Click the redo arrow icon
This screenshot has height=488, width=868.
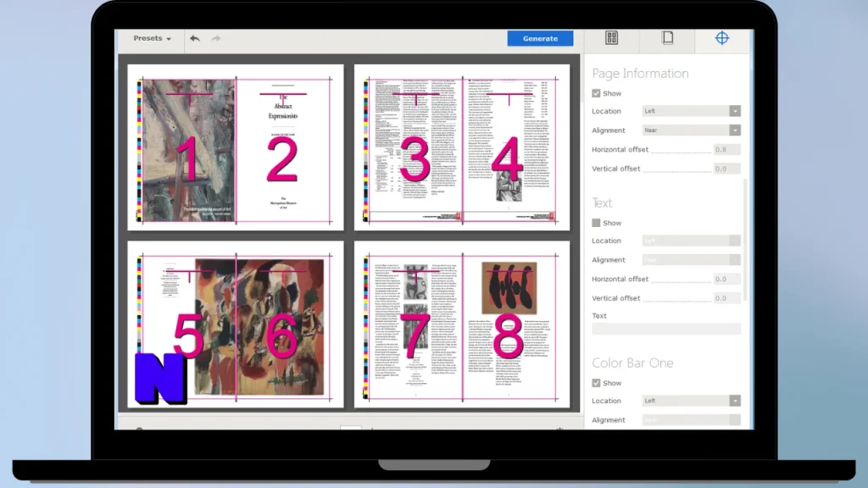(x=216, y=38)
